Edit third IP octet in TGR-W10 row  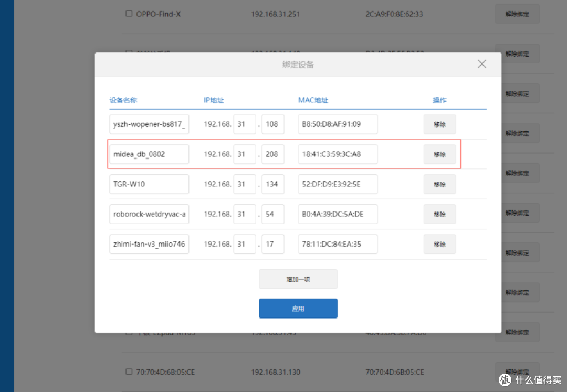(245, 184)
